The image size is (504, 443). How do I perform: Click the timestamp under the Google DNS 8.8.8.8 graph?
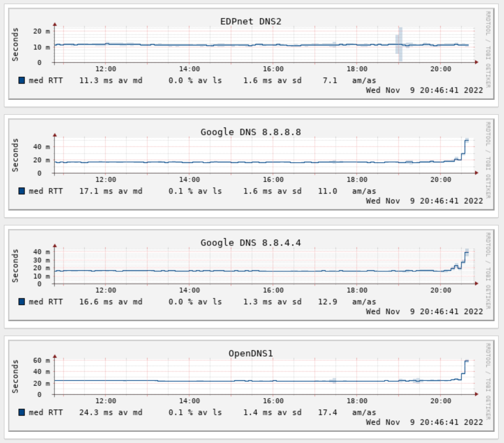[x=424, y=201]
